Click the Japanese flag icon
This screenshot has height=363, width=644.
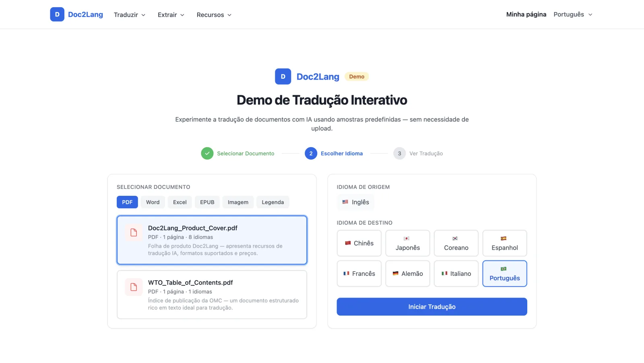[x=407, y=238]
